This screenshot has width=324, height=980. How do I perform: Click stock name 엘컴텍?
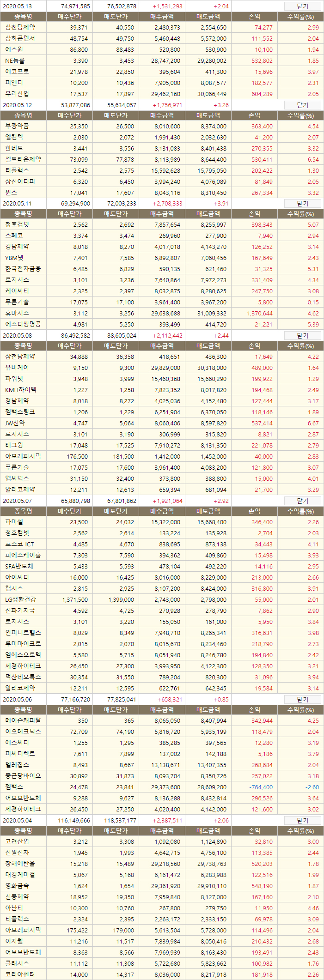14,137
